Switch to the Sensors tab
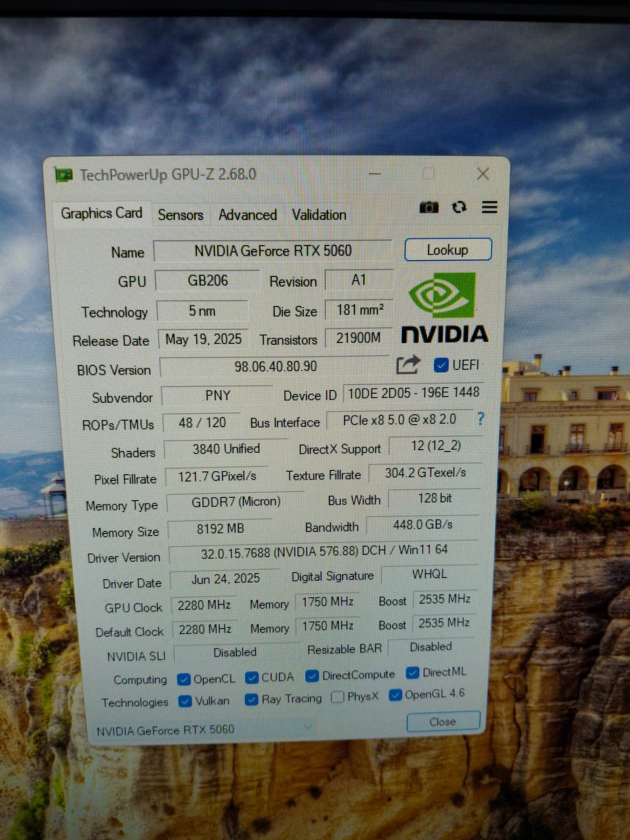Viewport: 630px width, 840px height. (x=180, y=215)
